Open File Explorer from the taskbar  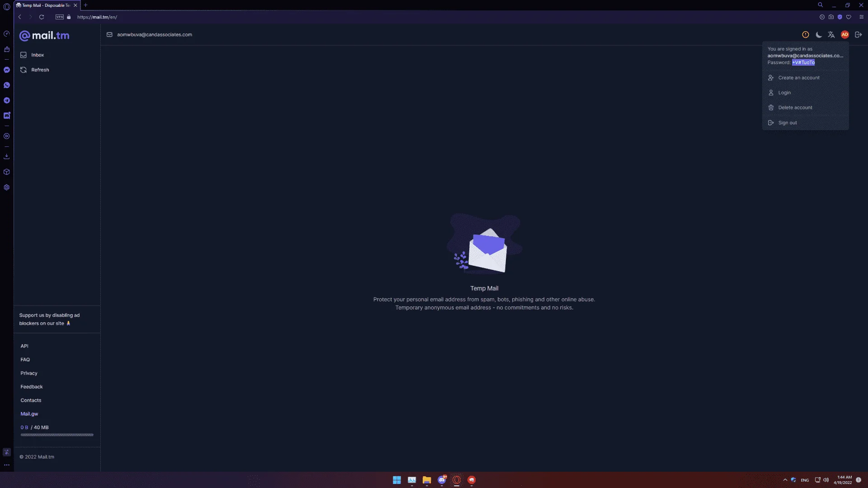[427, 480]
